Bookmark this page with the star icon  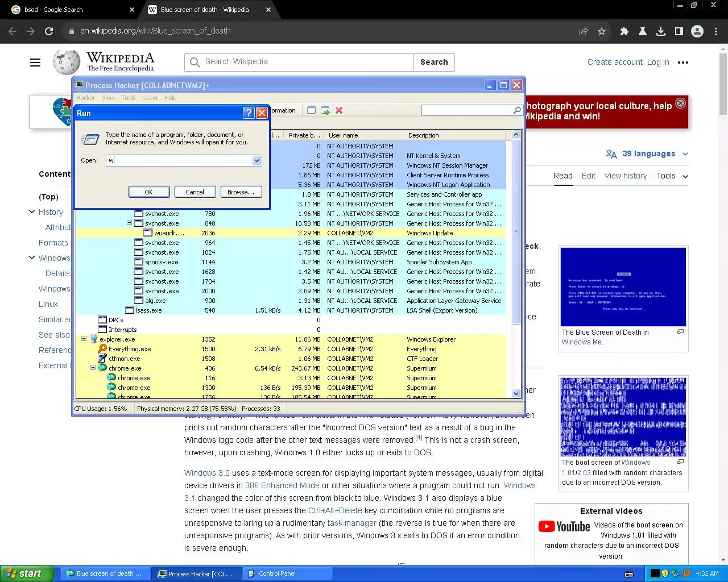602,31
